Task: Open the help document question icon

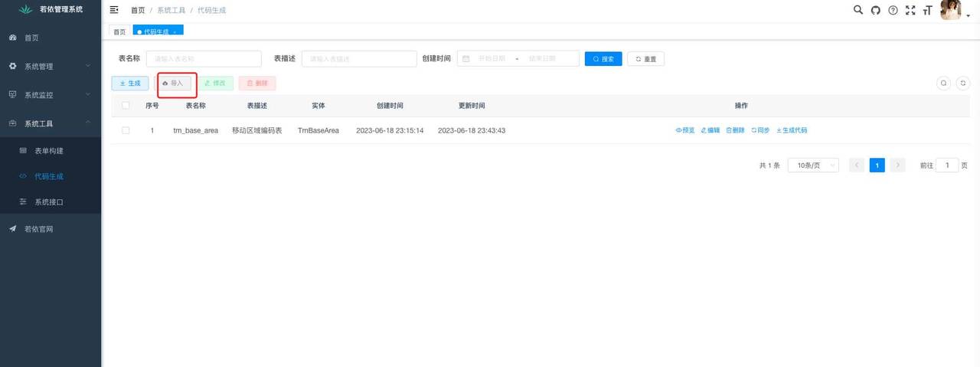Action: [893, 10]
